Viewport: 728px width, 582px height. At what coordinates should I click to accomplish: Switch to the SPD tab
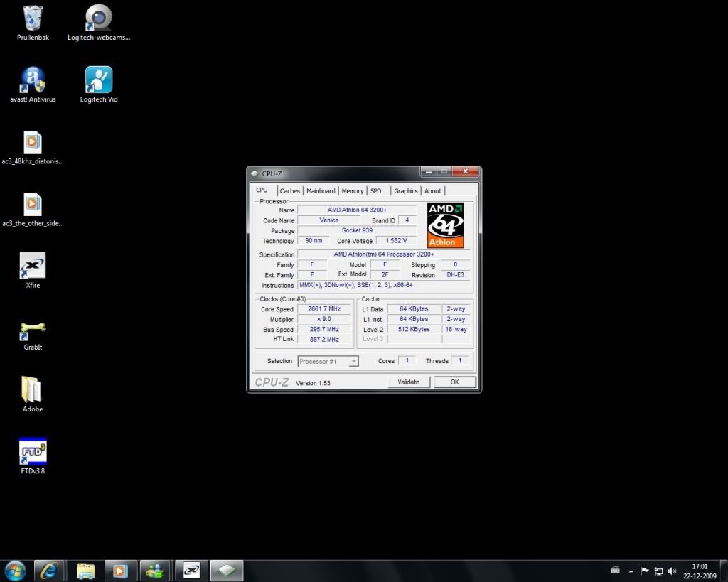(375, 190)
